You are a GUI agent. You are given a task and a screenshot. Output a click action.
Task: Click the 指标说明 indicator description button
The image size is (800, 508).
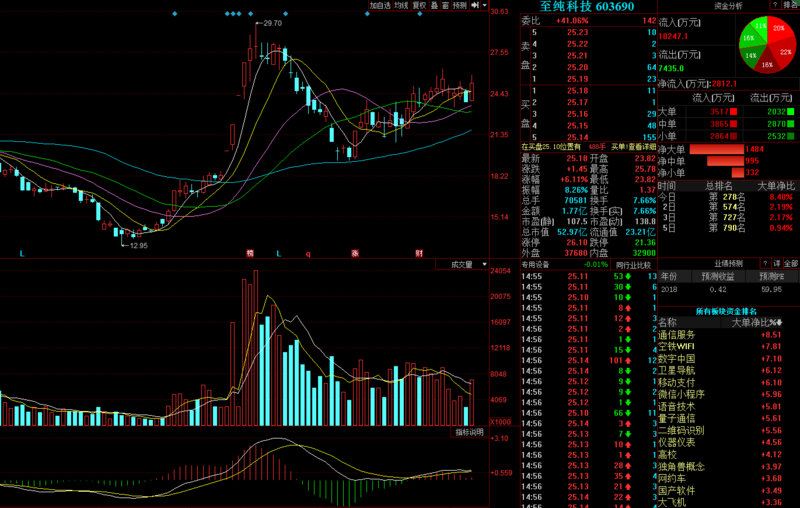coord(470,432)
